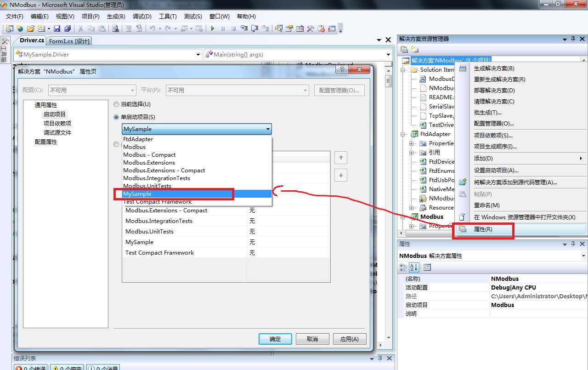Click Modbus.UnitTests row in project table
The image size is (588, 370).
coord(226,232)
